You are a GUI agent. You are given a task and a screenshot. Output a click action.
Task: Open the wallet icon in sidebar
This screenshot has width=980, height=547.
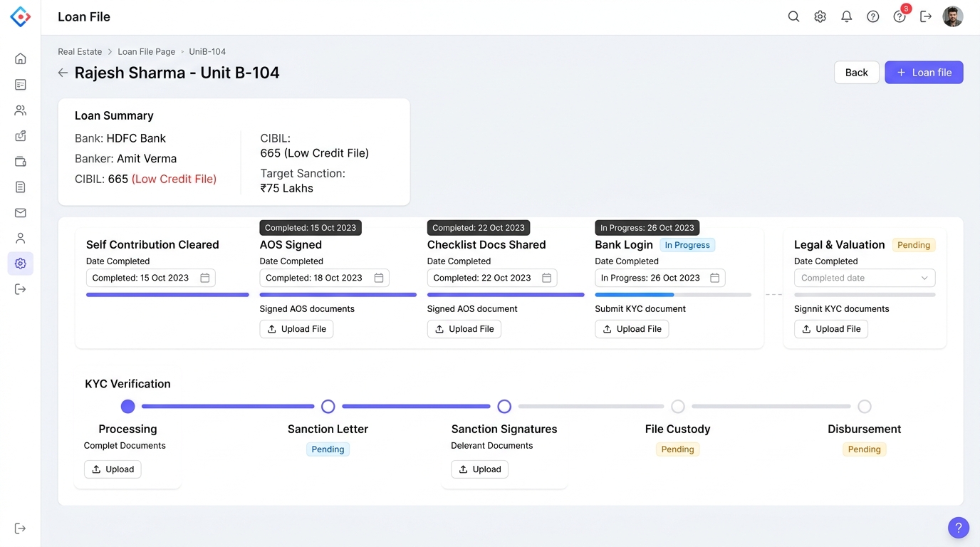(20, 162)
